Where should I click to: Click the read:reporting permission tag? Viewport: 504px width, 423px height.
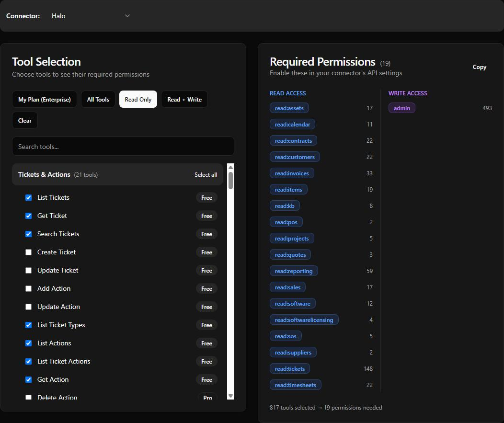pyautogui.click(x=294, y=271)
